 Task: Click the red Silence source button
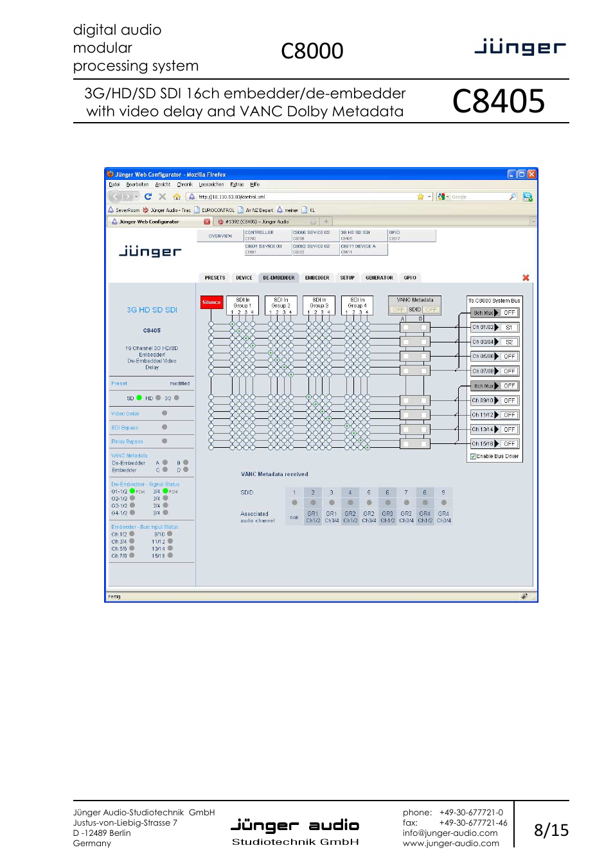pos(211,302)
